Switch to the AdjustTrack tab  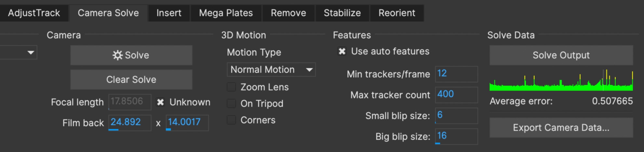tap(34, 13)
